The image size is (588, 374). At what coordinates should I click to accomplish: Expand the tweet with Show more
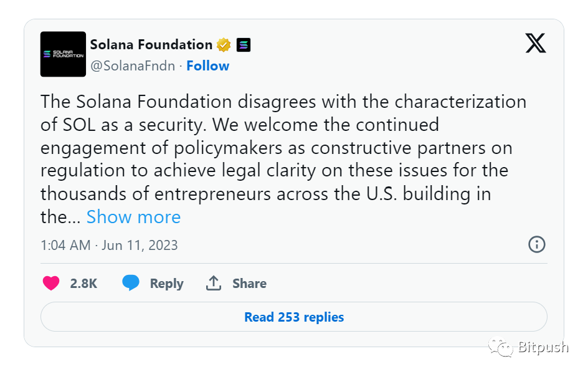tap(133, 217)
